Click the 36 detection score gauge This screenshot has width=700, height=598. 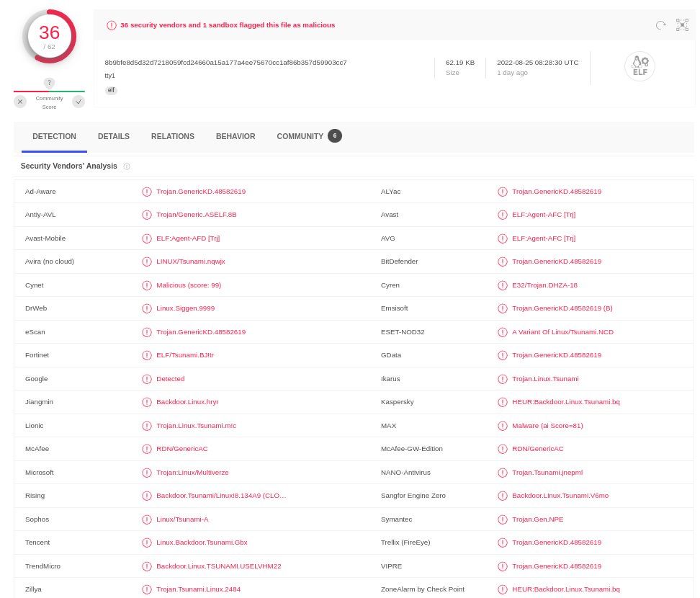tap(49, 37)
